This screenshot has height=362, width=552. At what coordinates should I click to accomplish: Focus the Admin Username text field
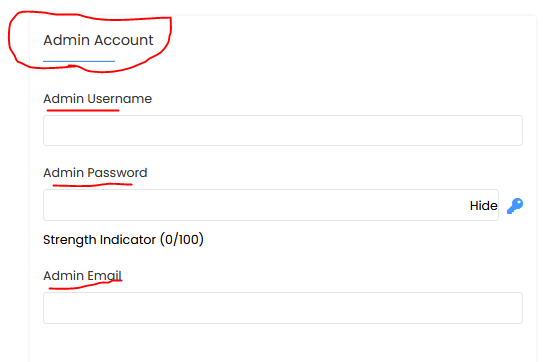283,130
